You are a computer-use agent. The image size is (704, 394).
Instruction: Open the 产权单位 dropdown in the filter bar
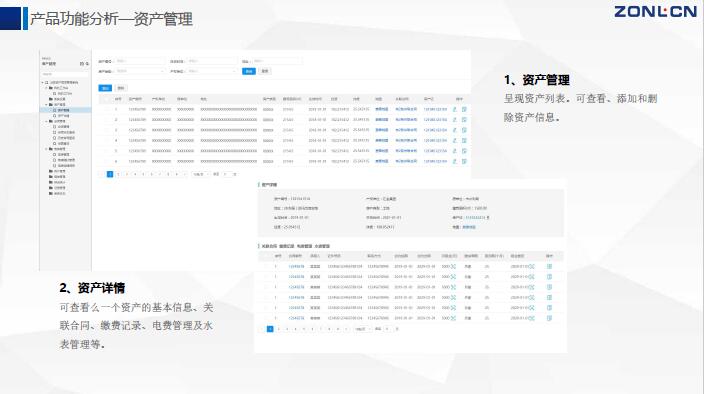212,71
